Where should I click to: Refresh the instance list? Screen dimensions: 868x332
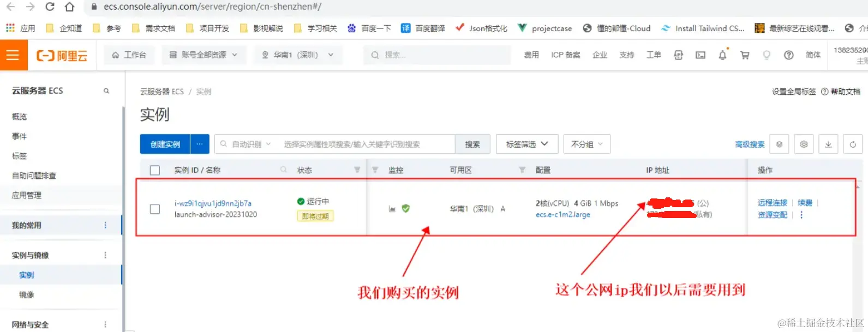click(853, 144)
